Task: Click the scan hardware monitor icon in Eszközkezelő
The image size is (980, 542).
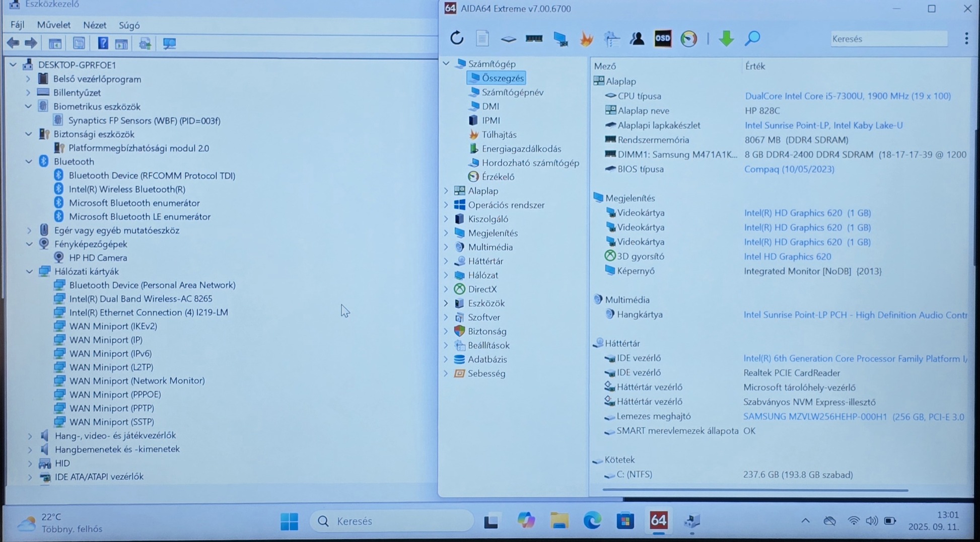Action: click(x=170, y=43)
